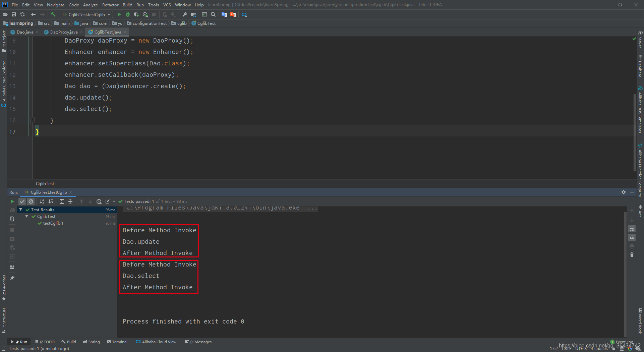Viewport: 644px width, 352px height.
Task: Show more test toolbar actions via chevrons
Action: (x=114, y=201)
